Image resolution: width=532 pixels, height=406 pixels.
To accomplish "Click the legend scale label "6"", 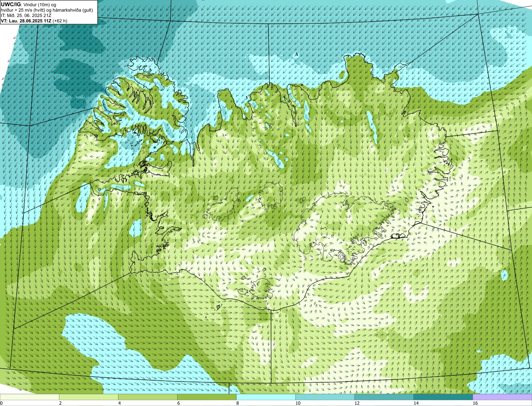I will click(178, 403).
